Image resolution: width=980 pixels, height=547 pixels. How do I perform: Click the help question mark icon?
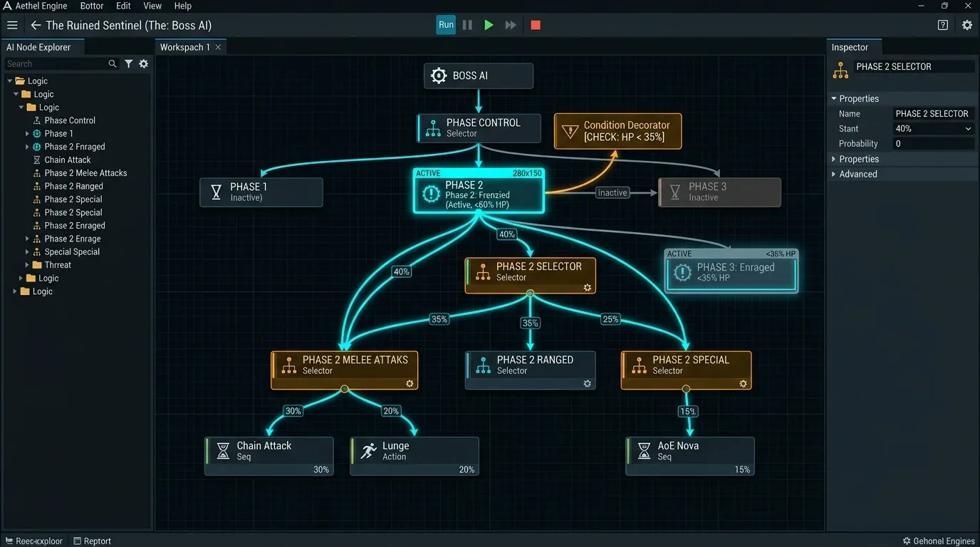pyautogui.click(x=943, y=25)
